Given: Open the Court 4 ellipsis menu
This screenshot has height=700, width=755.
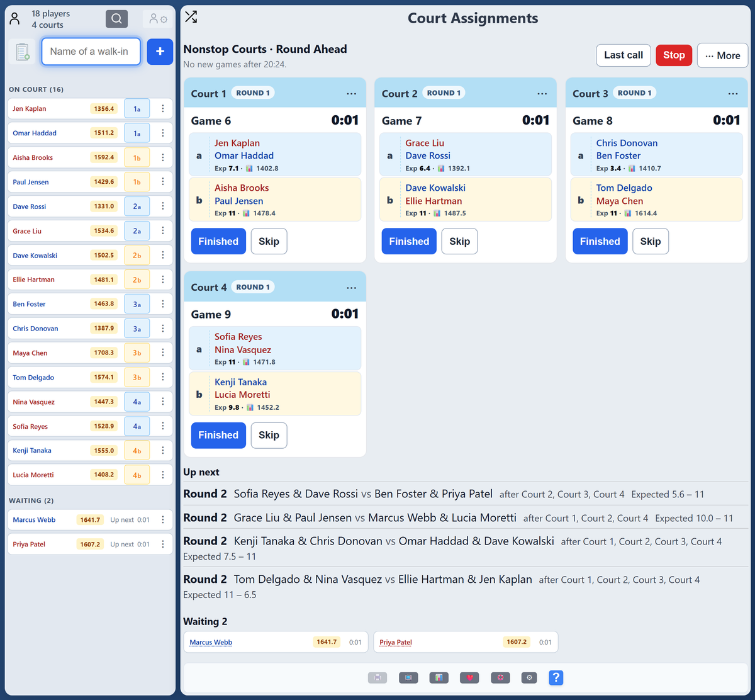Looking at the screenshot, I should pyautogui.click(x=352, y=288).
